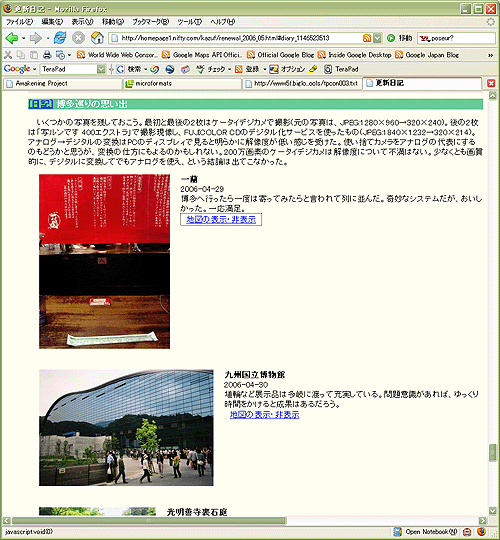Close current tab with red X
The image size is (500, 540).
(491, 83)
